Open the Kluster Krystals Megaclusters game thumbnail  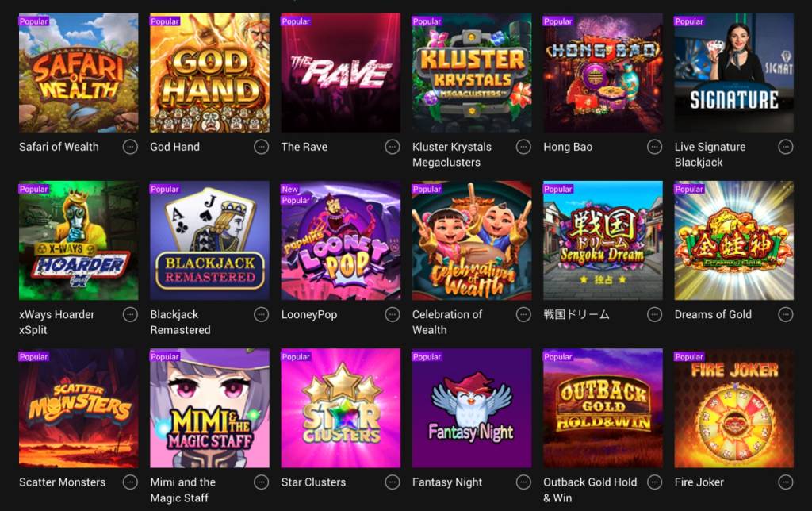[x=472, y=72]
